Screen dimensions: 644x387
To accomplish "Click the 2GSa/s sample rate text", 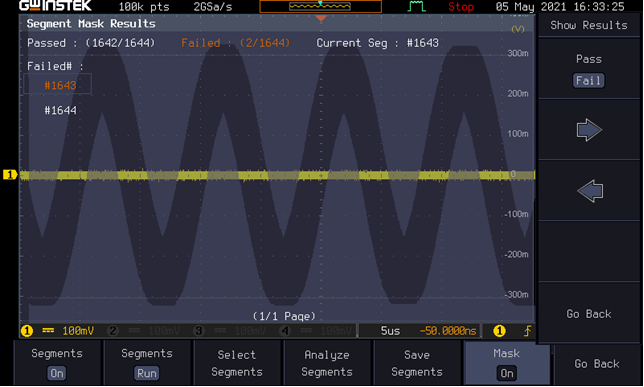I will [213, 7].
